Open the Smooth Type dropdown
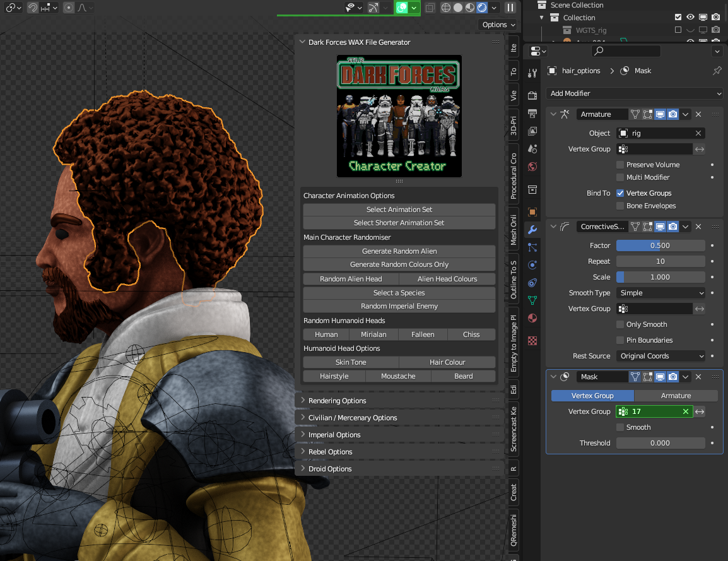 click(x=660, y=293)
